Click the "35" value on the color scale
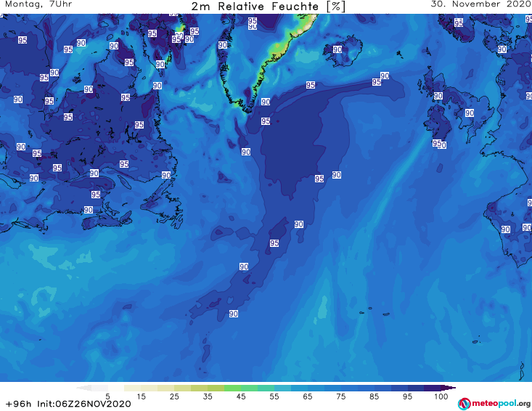The width and height of the screenshot is (532, 411). pyautogui.click(x=208, y=396)
